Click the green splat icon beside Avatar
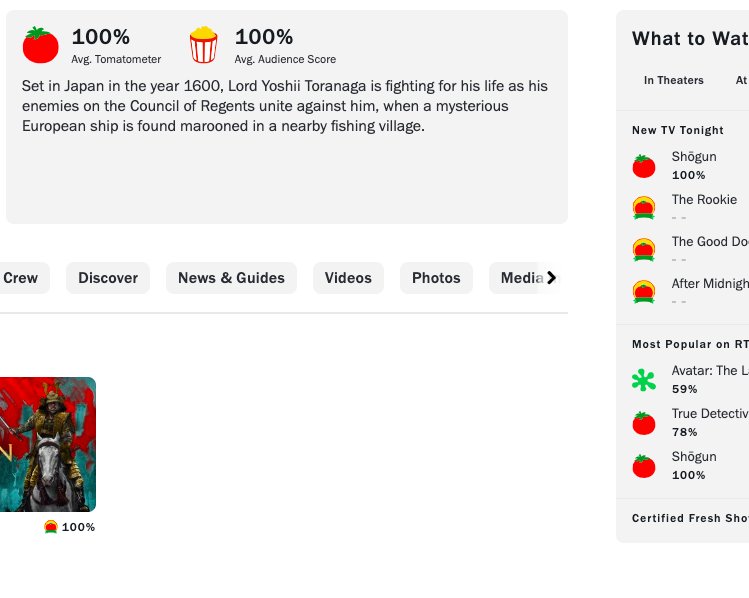Viewport: 749px width, 598px height. (644, 380)
